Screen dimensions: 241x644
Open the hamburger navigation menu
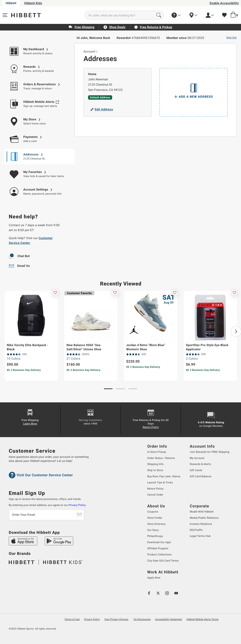[x=5, y=15]
